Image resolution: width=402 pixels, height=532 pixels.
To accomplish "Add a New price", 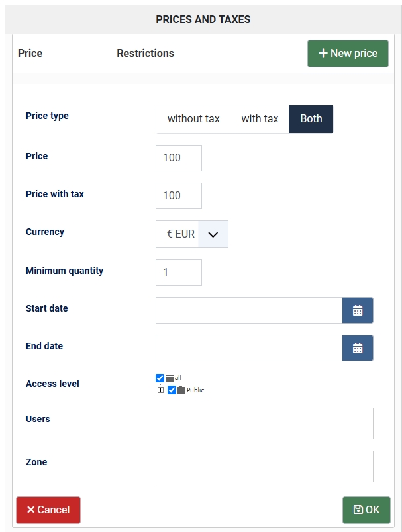I will click(x=348, y=54).
